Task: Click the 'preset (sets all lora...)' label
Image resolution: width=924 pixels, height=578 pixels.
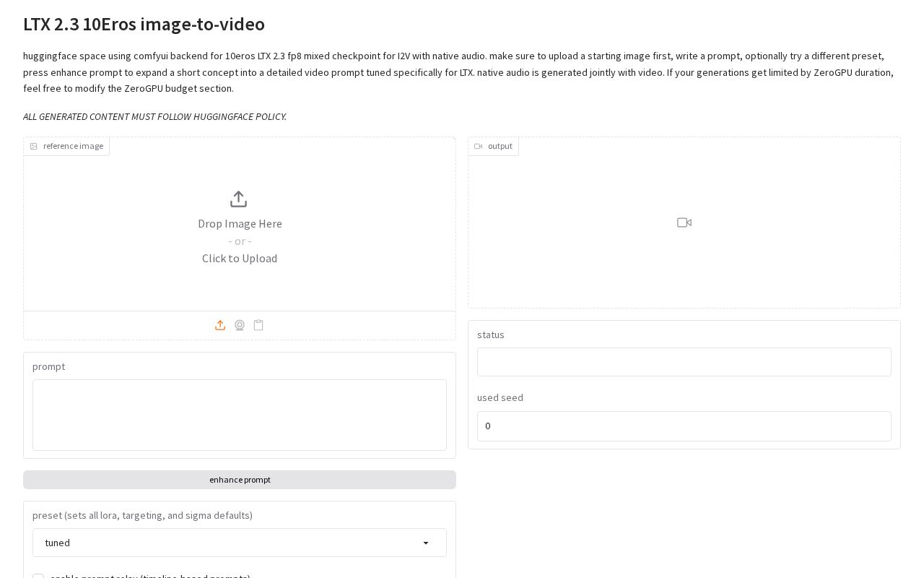Action: coord(142,515)
